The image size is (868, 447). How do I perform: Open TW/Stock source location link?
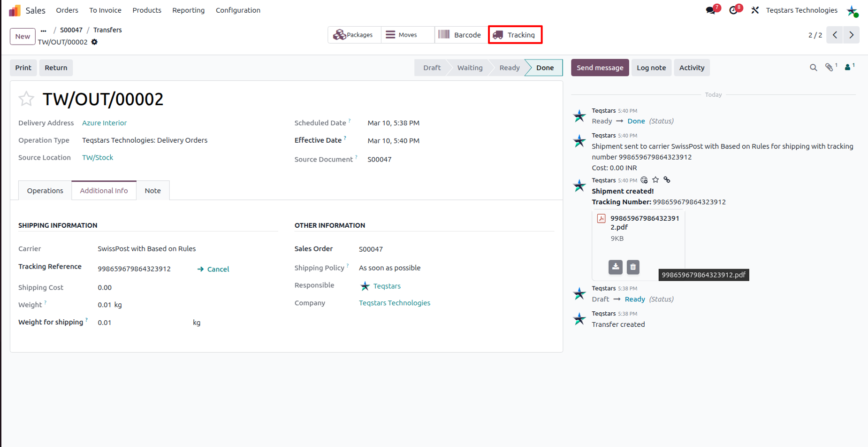click(98, 158)
